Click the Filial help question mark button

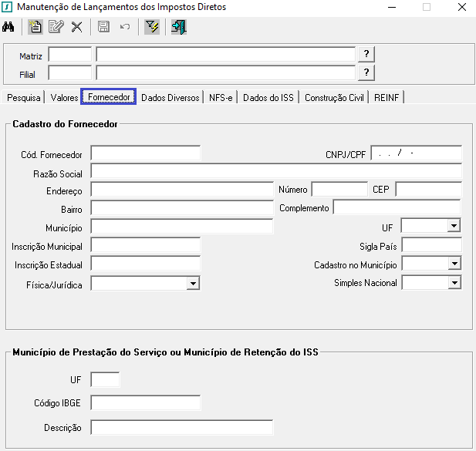click(x=366, y=72)
